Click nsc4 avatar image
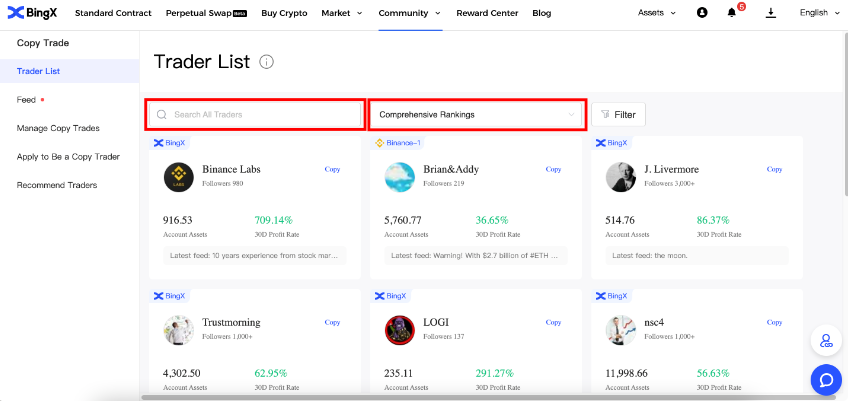 click(x=621, y=330)
